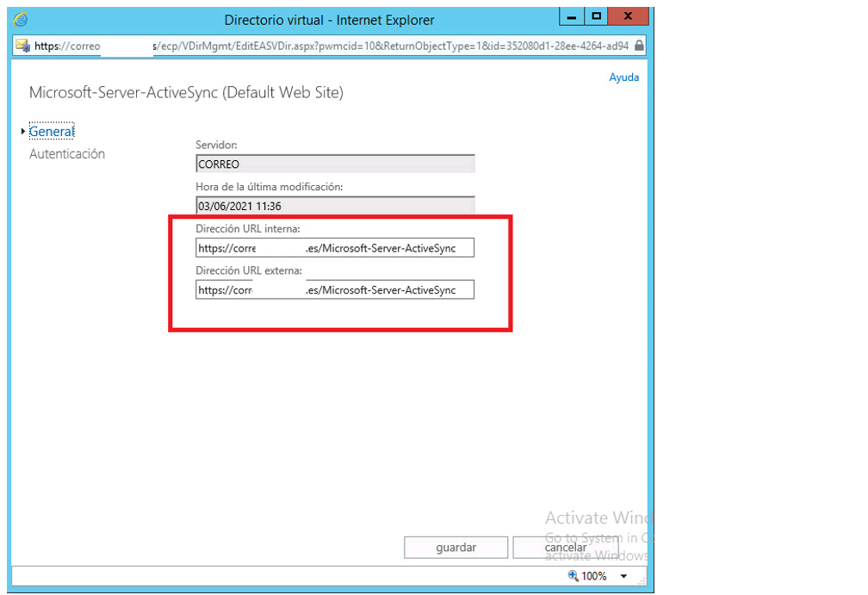The height and width of the screenshot is (595, 868).
Task: Click the Dirección URL interna input
Action: (335, 248)
